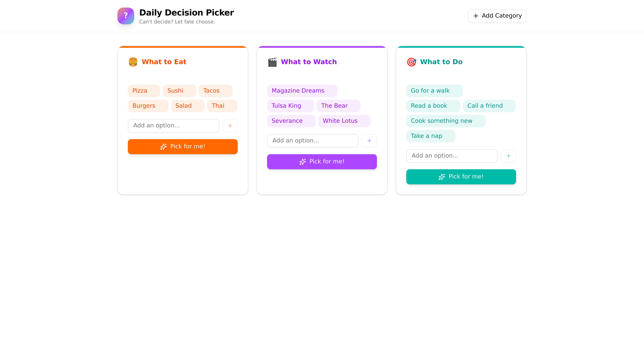This screenshot has height=362, width=644.
Task: Select the Magazine Dreams option chip
Action: coord(302,91)
